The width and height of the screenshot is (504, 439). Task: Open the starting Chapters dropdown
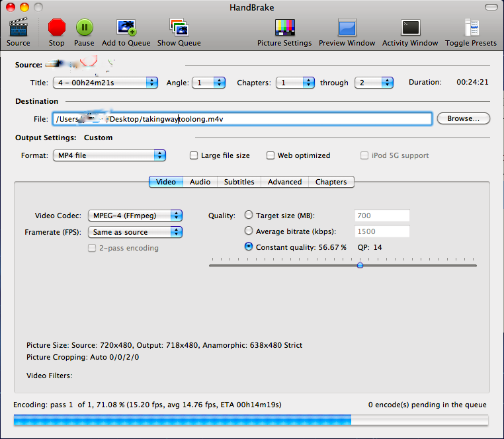coord(295,83)
